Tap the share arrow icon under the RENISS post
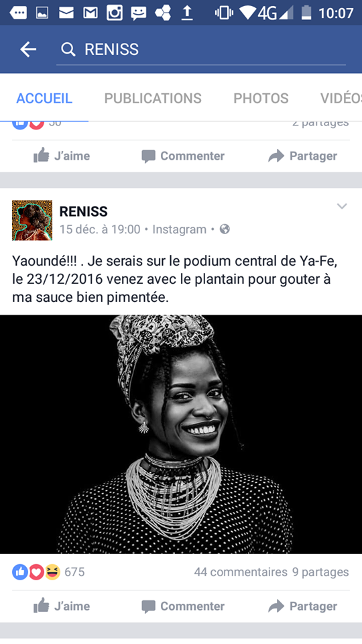362x644 pixels. pos(276,606)
